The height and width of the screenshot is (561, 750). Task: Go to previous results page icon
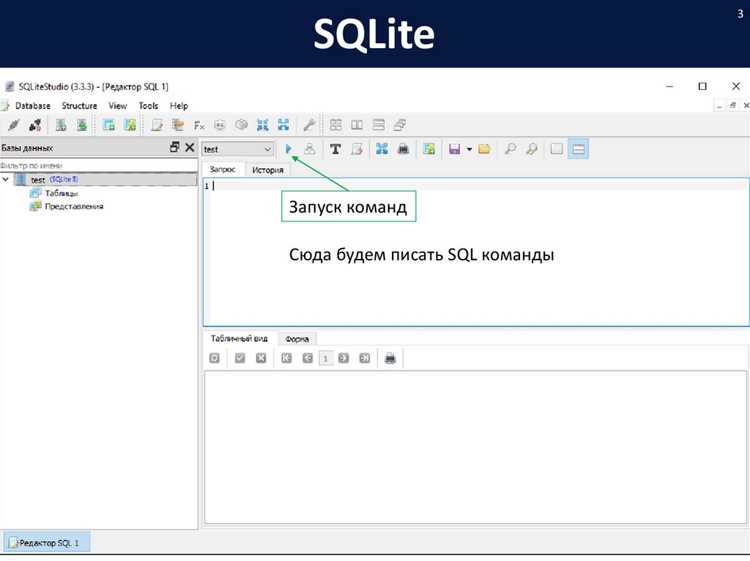click(308, 358)
